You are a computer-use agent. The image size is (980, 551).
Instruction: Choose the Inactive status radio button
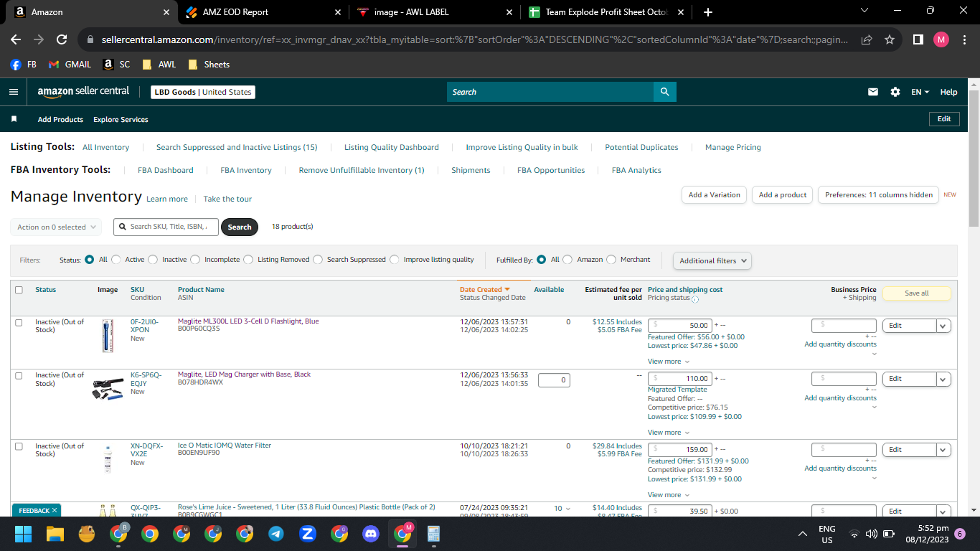click(x=151, y=260)
